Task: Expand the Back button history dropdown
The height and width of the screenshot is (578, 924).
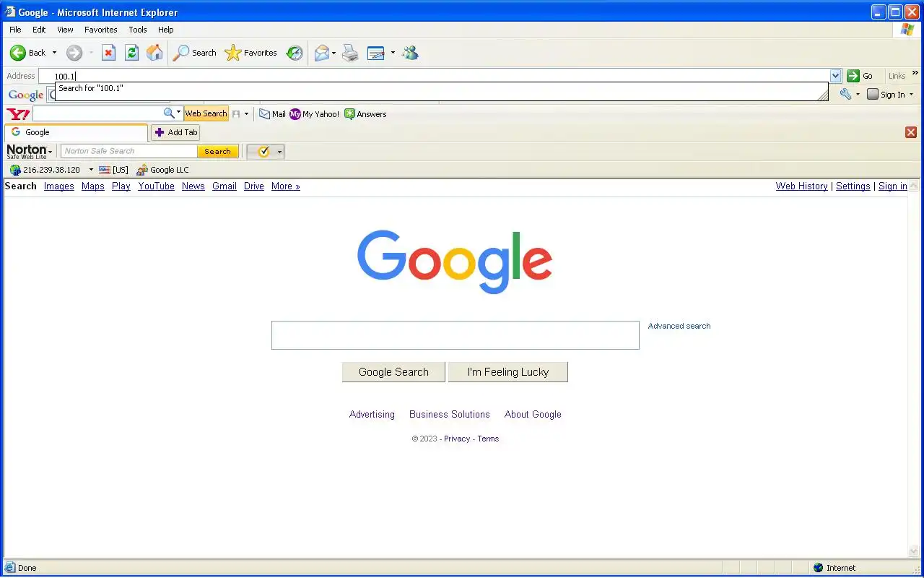Action: (x=54, y=53)
